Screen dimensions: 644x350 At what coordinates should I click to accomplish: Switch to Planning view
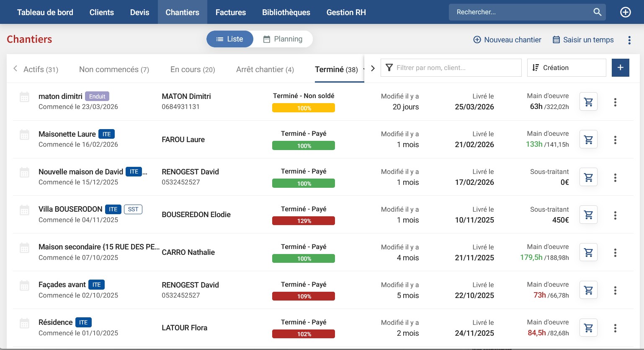(283, 39)
